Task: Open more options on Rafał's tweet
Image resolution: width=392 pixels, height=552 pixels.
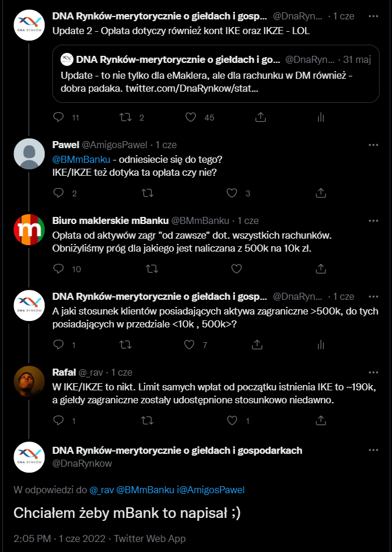Action: (373, 372)
